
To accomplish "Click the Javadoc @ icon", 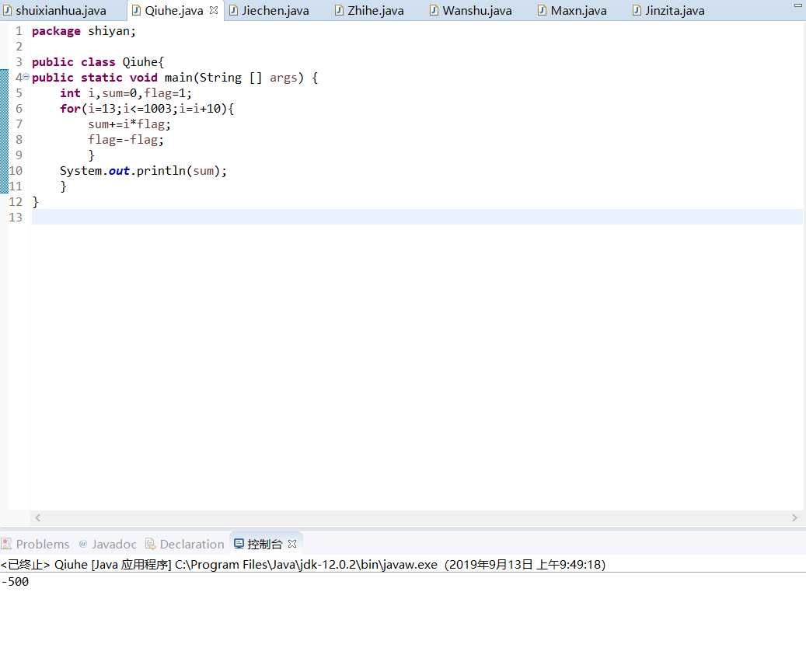I will click(82, 544).
